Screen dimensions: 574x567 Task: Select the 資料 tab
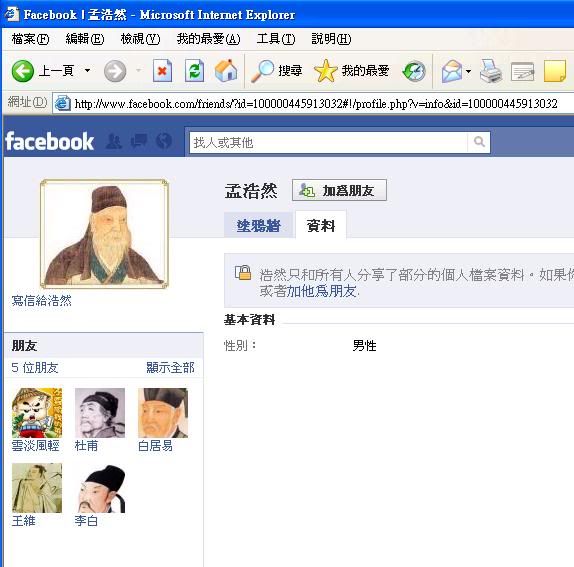[x=321, y=225]
